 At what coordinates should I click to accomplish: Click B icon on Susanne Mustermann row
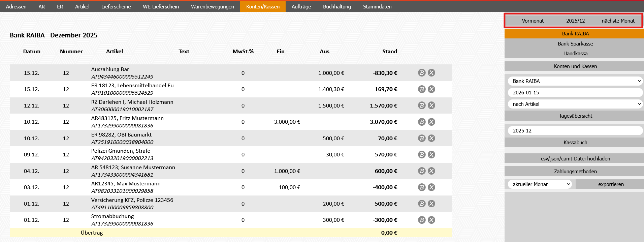(x=422, y=171)
